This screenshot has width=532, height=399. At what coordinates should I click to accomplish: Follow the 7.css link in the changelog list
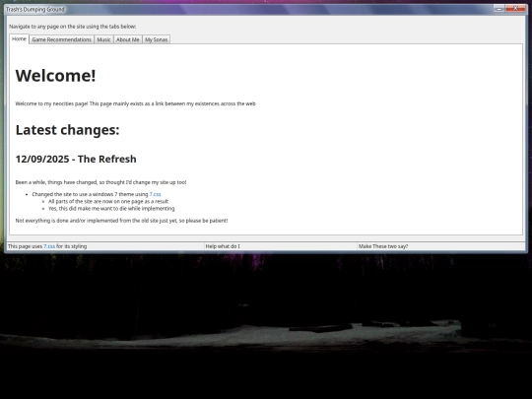[155, 194]
